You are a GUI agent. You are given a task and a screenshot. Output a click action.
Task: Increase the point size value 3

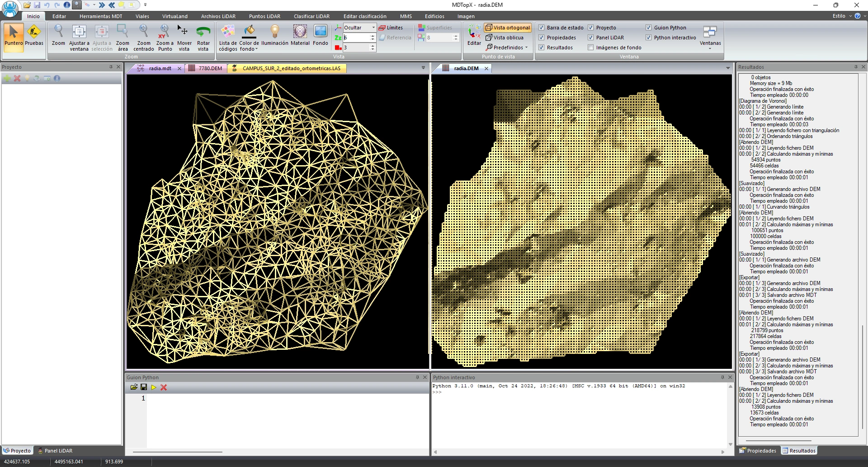point(373,46)
